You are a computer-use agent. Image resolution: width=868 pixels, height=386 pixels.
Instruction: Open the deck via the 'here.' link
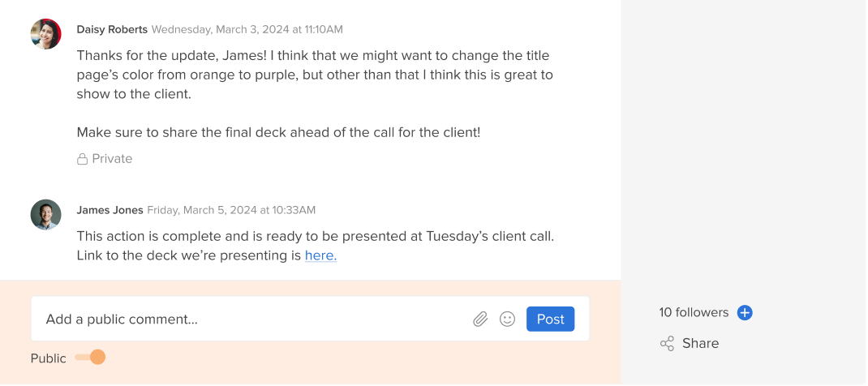tap(320, 255)
